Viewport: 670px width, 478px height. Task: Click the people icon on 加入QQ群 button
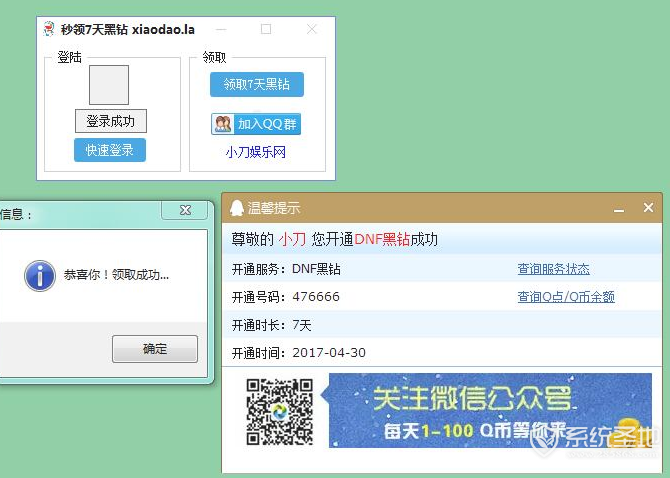coord(223,124)
